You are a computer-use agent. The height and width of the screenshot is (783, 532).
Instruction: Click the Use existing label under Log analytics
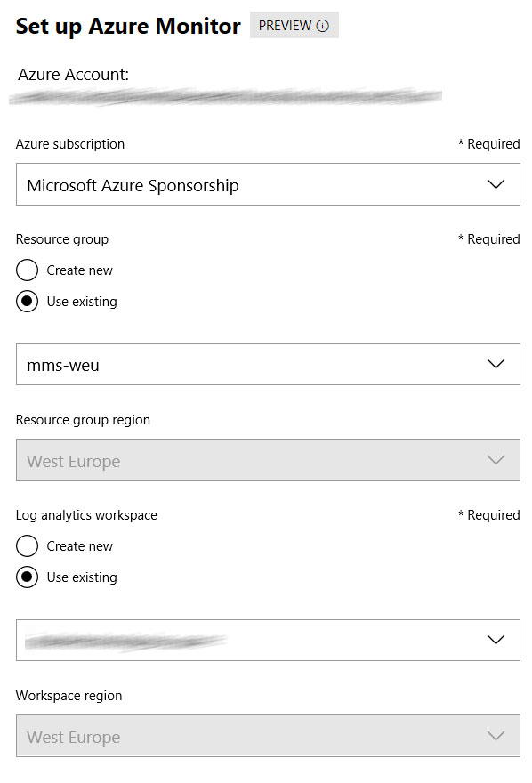(82, 577)
